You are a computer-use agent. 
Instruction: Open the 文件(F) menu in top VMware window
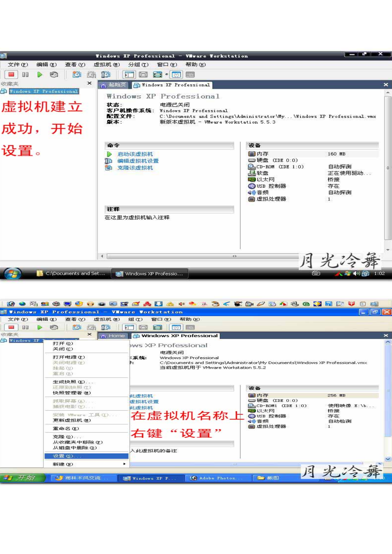coord(18,64)
